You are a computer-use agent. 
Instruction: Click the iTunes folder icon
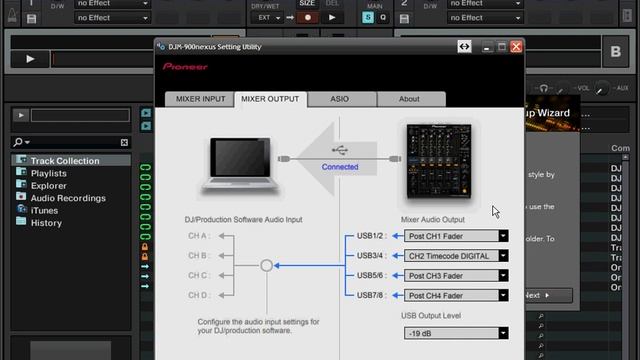click(x=21, y=209)
